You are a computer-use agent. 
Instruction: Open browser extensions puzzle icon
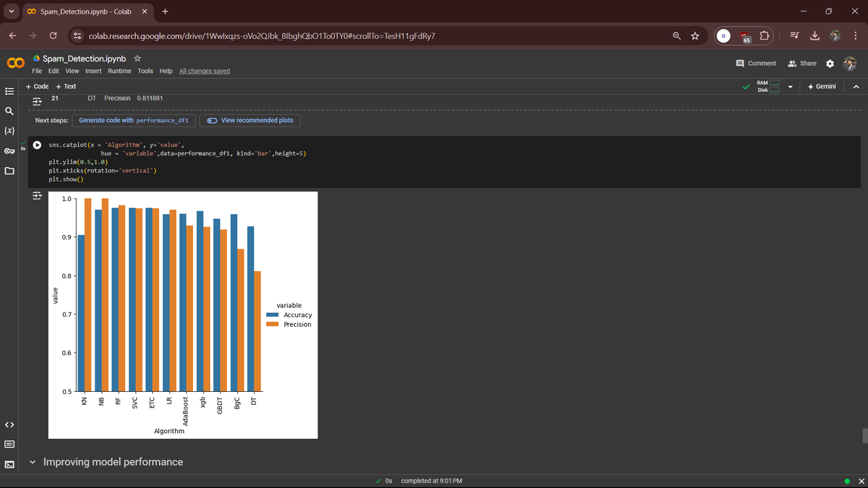[766, 35]
